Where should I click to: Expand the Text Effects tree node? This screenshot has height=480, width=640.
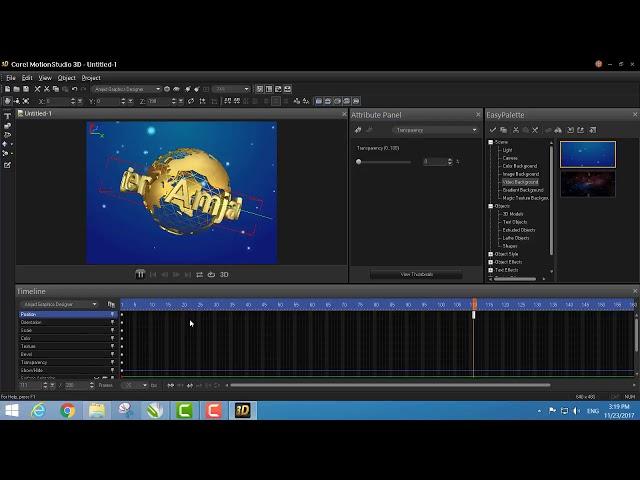(491, 270)
